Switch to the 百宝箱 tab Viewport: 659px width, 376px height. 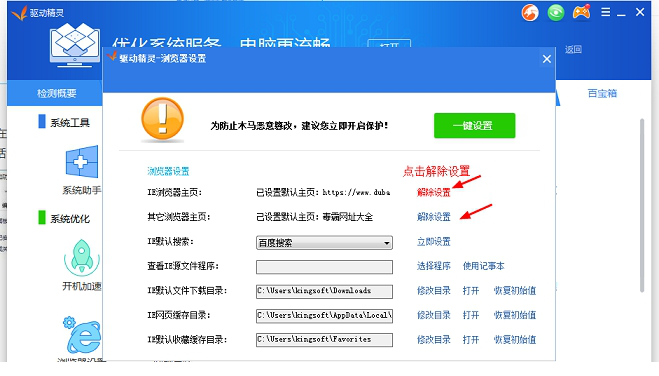click(602, 93)
